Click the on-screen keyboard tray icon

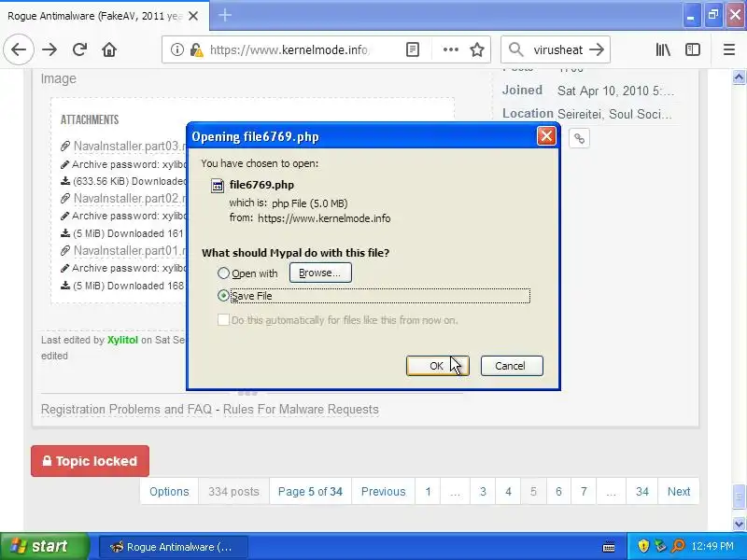[609, 547]
